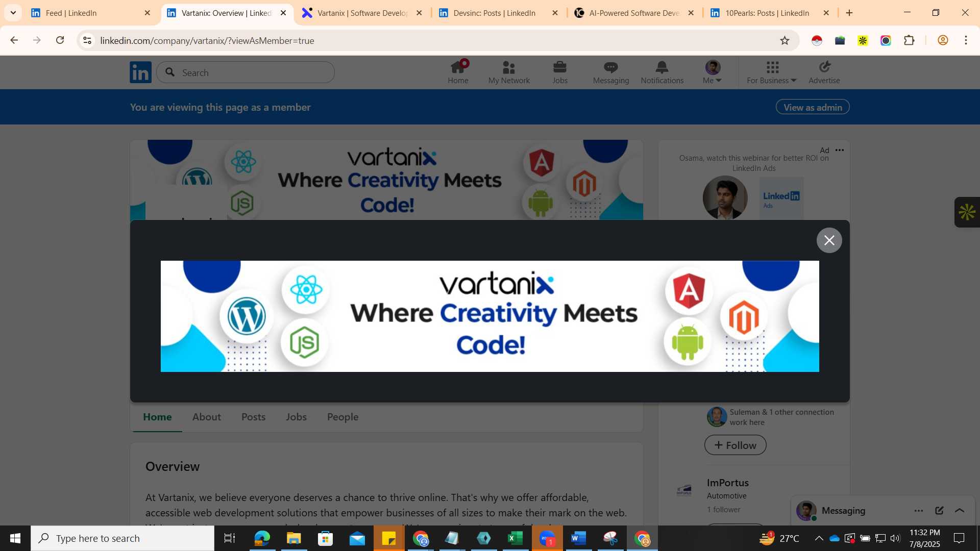Viewport: 980px width, 551px height.
Task: Close the banner image lightbox
Action: click(x=829, y=240)
